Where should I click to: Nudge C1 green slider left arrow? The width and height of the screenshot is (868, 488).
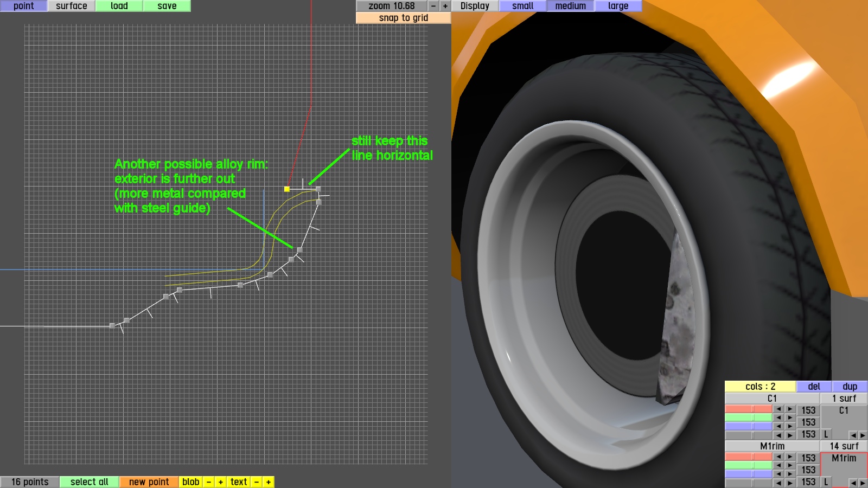point(778,418)
